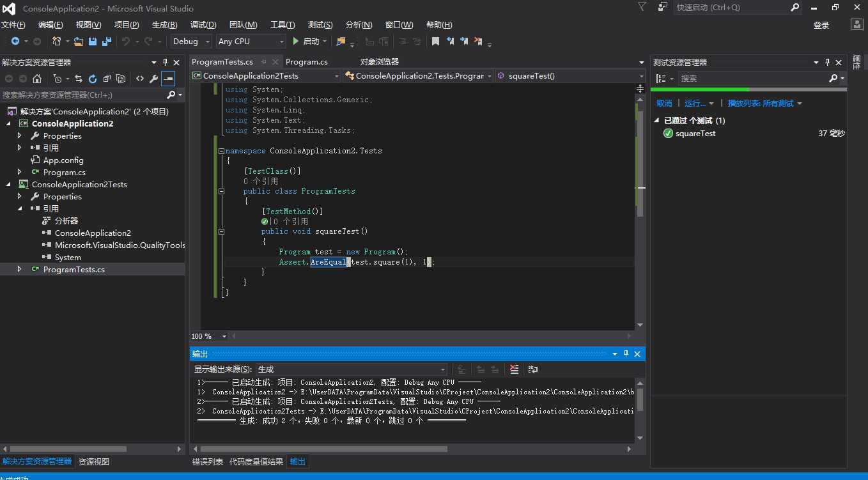Open the 生成(B) menu
The height and width of the screenshot is (480, 868).
click(164, 25)
